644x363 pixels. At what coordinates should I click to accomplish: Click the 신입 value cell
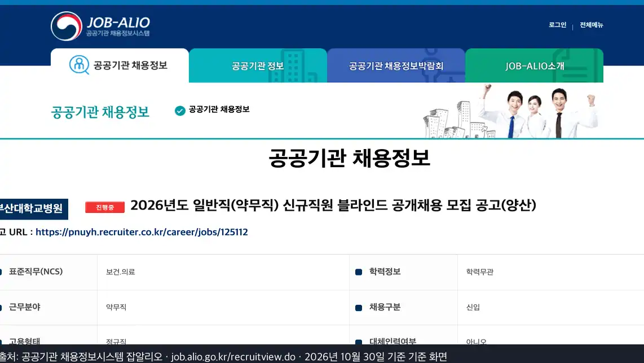click(x=551, y=308)
